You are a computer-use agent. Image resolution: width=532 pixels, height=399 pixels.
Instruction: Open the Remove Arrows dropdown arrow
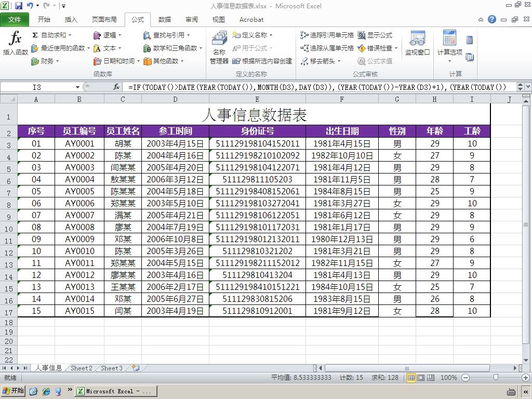pos(339,61)
